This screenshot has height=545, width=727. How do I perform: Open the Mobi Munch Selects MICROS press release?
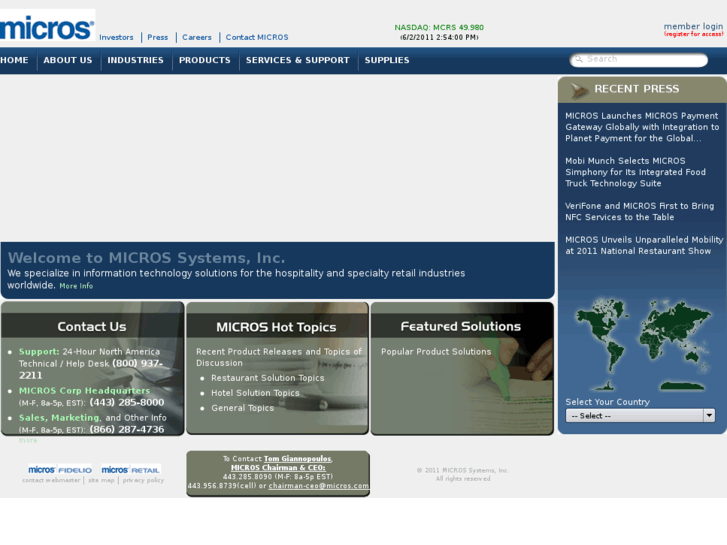635,172
